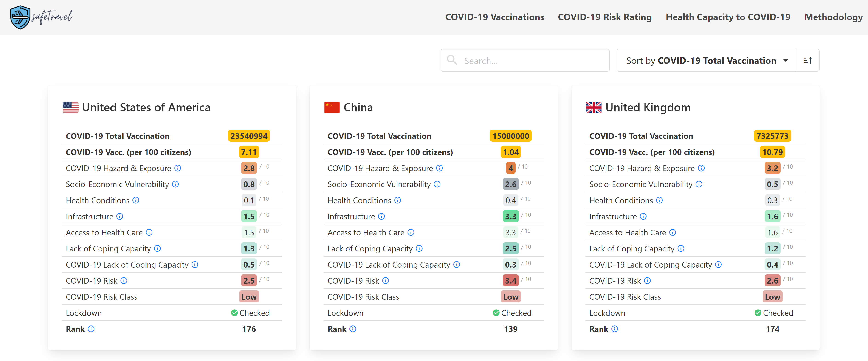View info for USA Access to Health Care
The width and height of the screenshot is (868, 361).
(149, 232)
